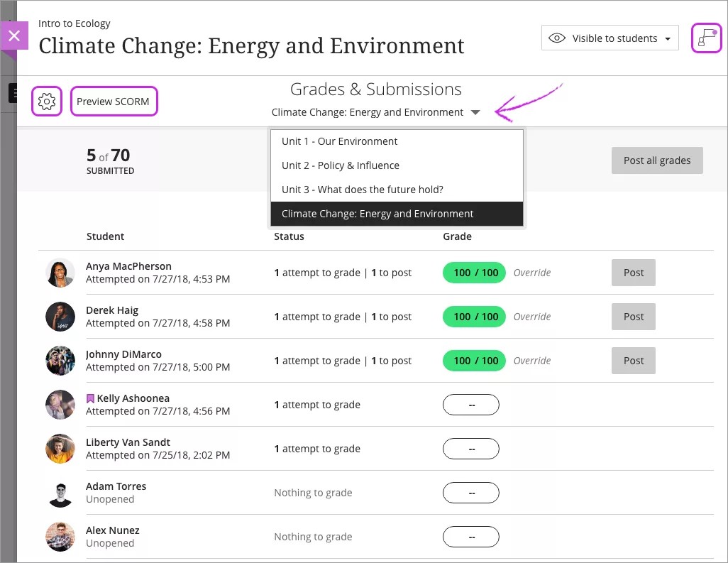
Task: Click the purple flag beside Kelly Ashoonea
Action: click(90, 399)
